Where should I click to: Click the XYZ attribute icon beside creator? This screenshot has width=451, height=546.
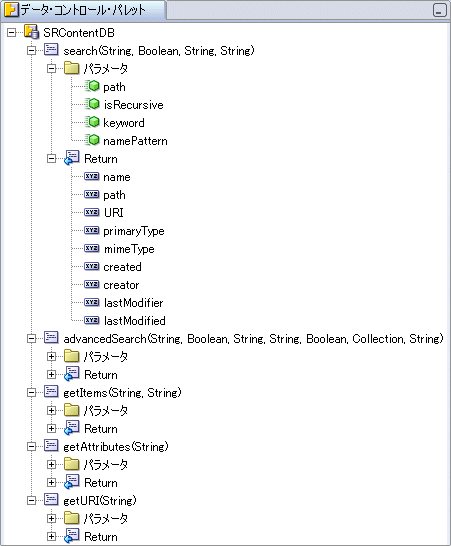coord(92,284)
